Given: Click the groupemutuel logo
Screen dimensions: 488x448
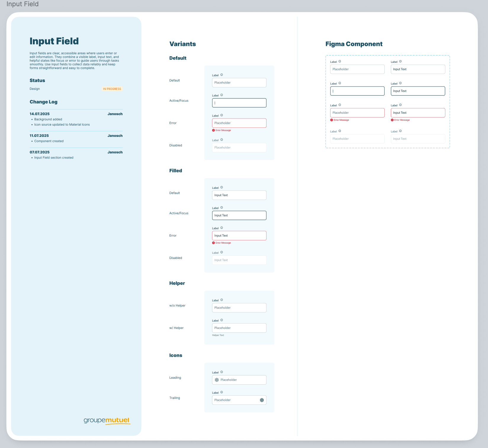Looking at the screenshot, I should [107, 420].
